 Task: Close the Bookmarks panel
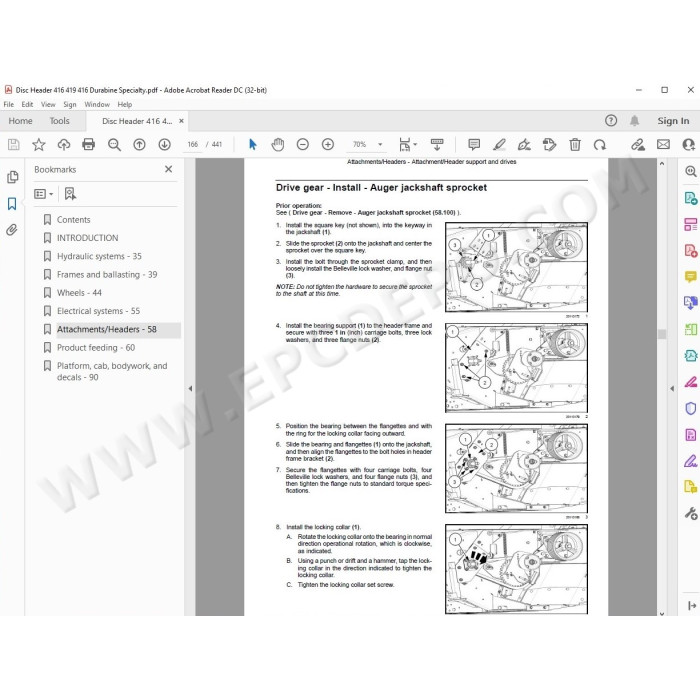coord(168,169)
